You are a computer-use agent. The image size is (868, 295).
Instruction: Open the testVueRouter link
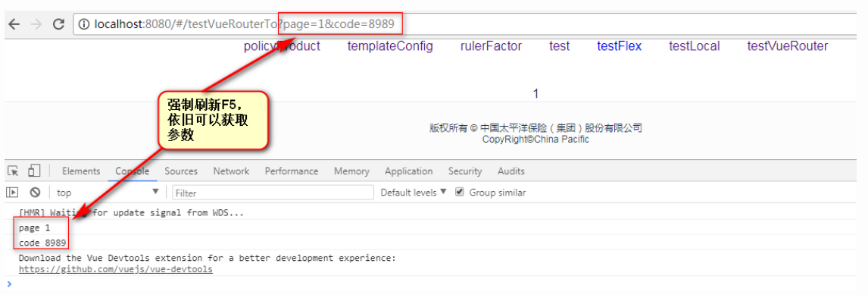pos(787,46)
